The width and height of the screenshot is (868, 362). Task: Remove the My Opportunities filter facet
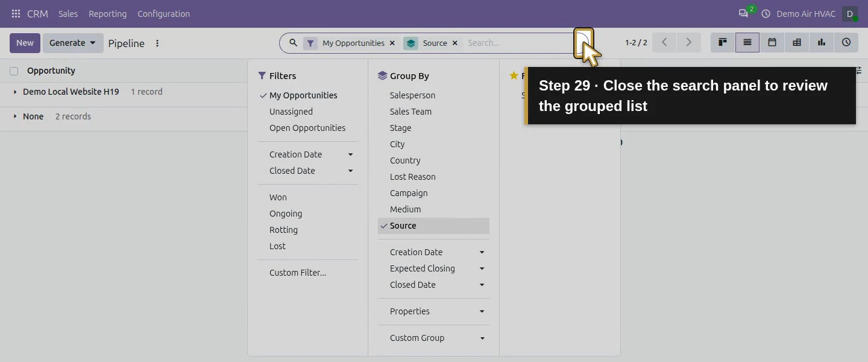tap(392, 43)
